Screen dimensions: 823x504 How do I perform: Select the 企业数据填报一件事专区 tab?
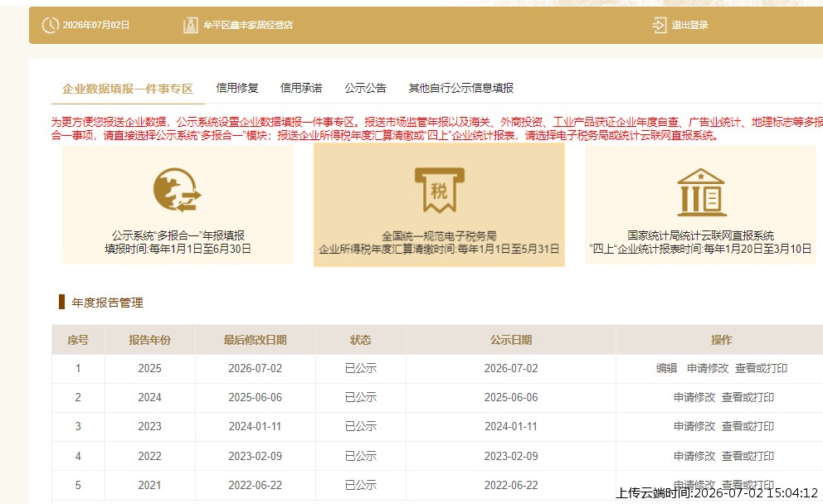(128, 89)
